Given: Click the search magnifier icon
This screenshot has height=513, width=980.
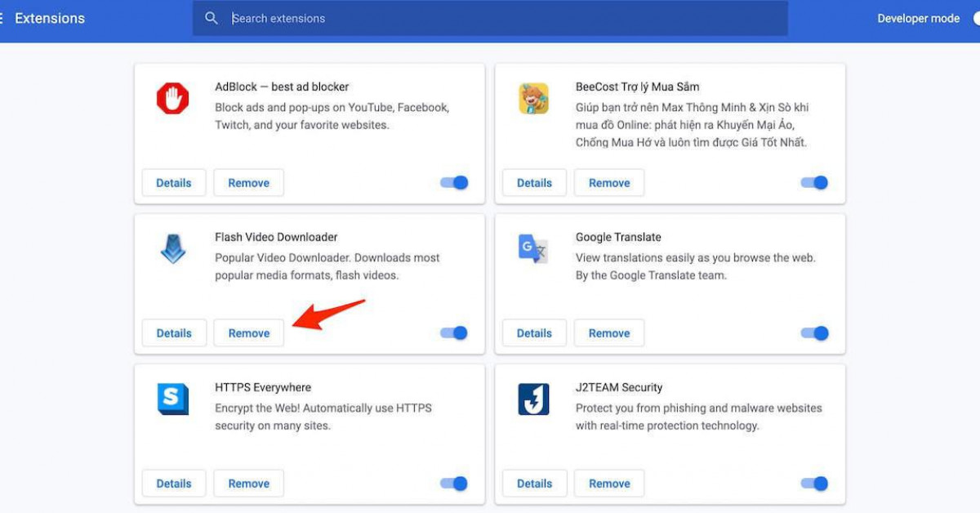Looking at the screenshot, I should [212, 18].
